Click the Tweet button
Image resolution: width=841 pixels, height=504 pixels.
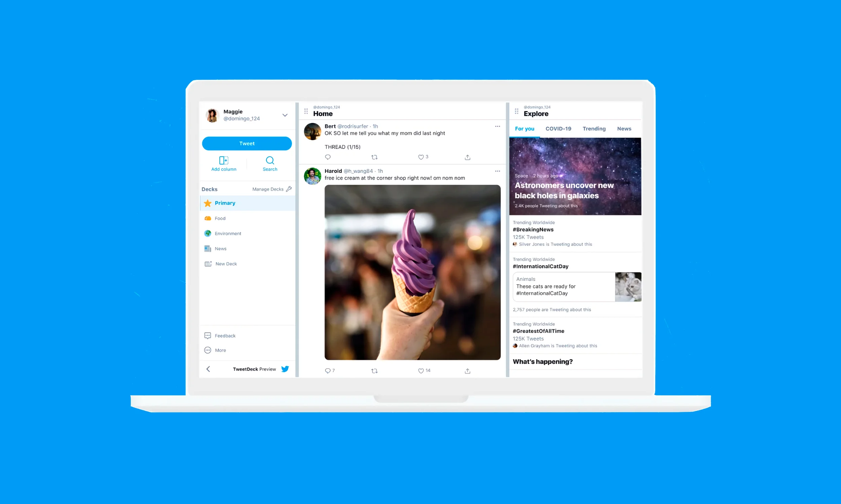click(x=247, y=143)
